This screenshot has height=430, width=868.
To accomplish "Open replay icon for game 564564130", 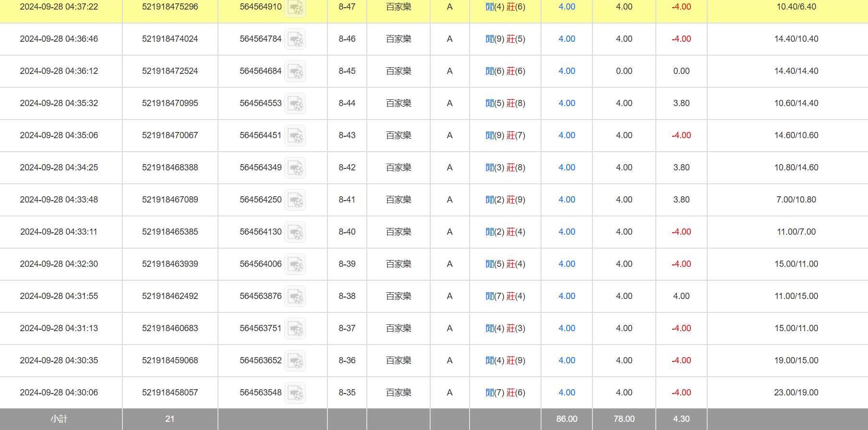I will point(295,232).
